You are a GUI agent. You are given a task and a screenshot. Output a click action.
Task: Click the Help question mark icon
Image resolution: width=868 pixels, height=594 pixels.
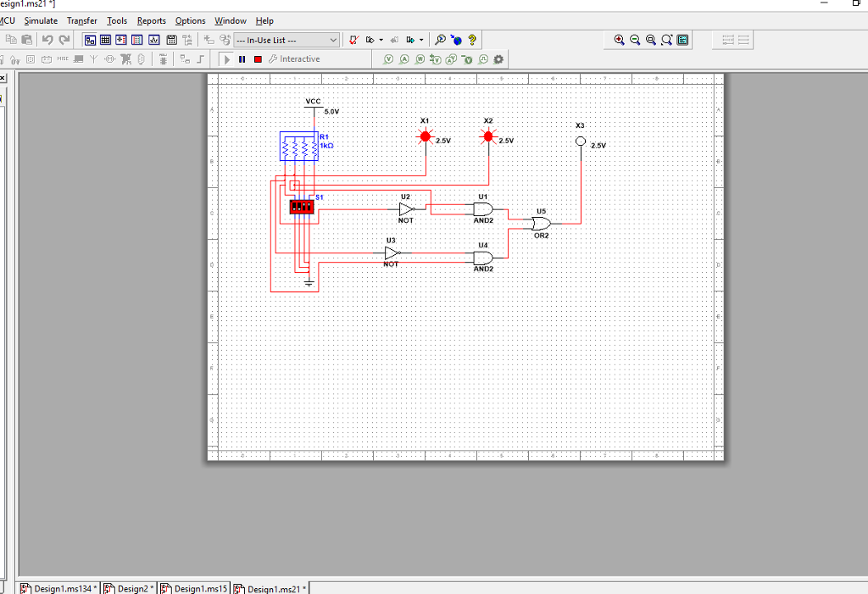click(471, 39)
